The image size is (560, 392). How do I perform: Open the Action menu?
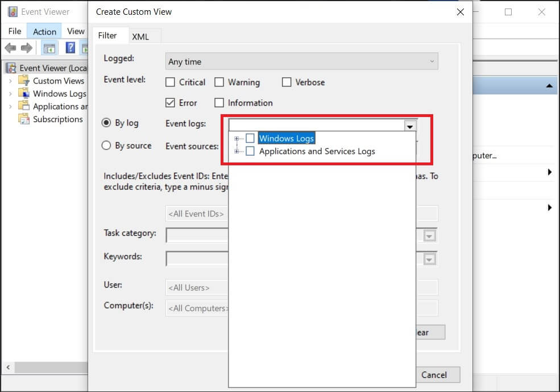[44, 31]
